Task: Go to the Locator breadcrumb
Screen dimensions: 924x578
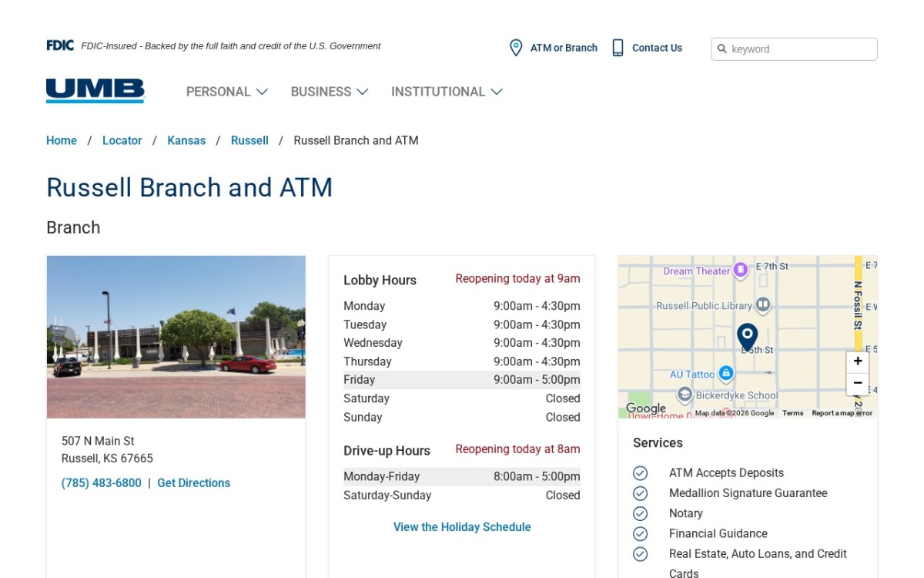Action: coord(122,140)
